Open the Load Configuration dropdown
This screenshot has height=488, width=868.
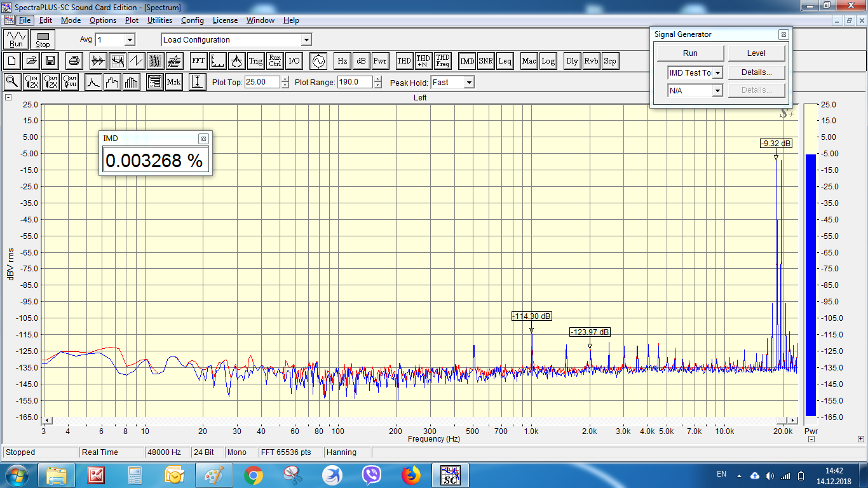pos(306,40)
